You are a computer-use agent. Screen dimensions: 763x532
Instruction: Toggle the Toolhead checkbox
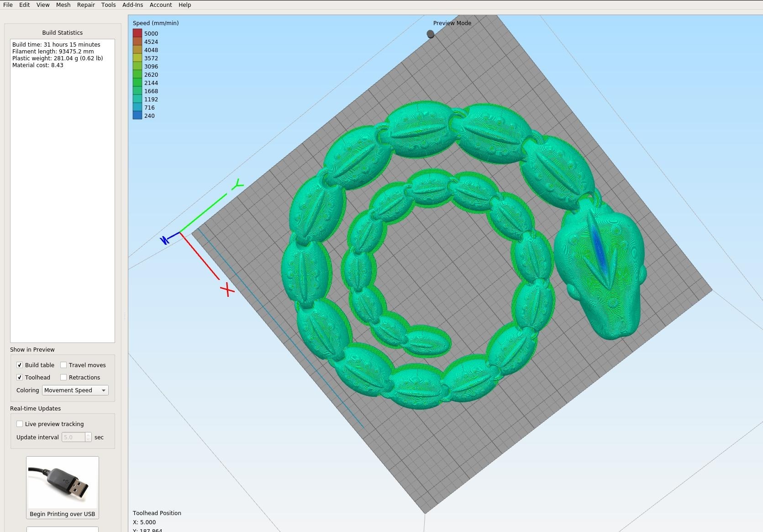click(20, 377)
